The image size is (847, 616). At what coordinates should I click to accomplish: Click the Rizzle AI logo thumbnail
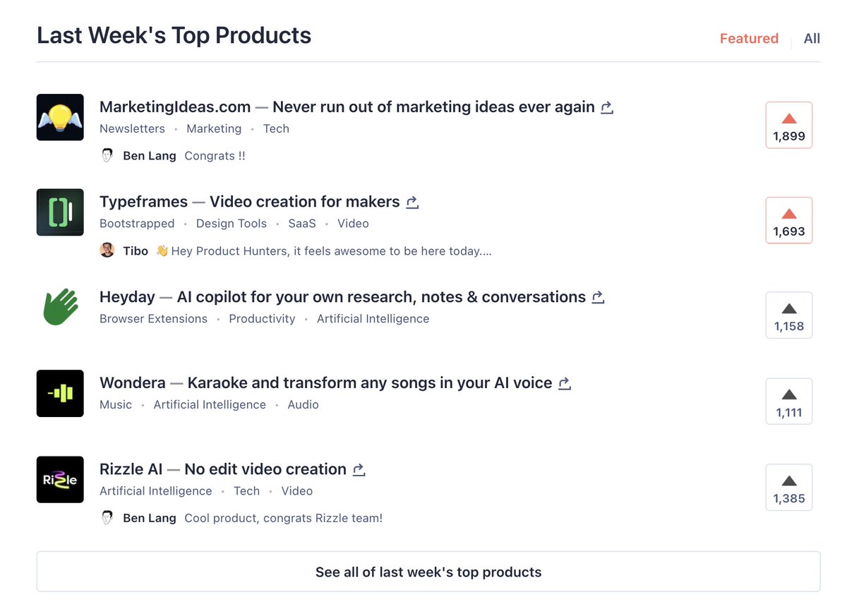point(60,479)
